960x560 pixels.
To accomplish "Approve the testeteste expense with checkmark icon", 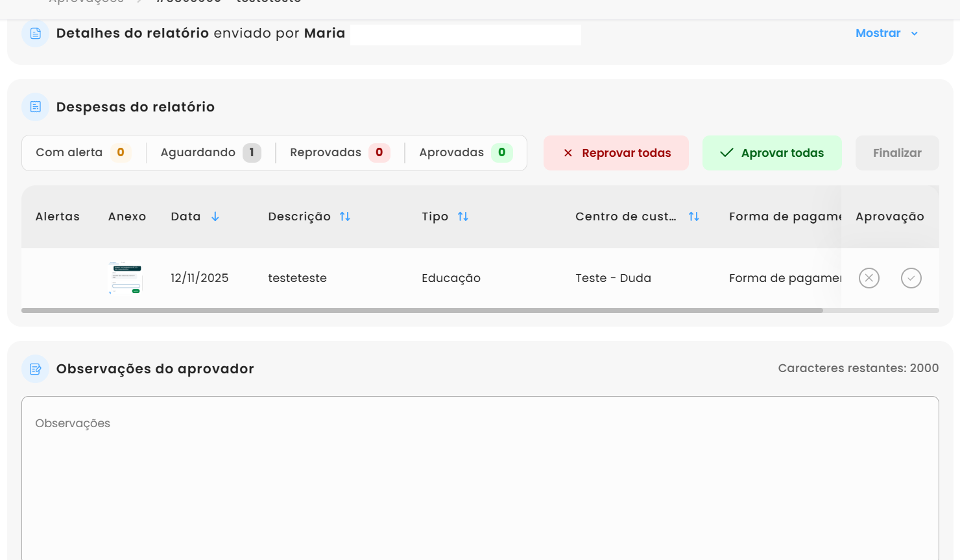I will click(x=911, y=278).
